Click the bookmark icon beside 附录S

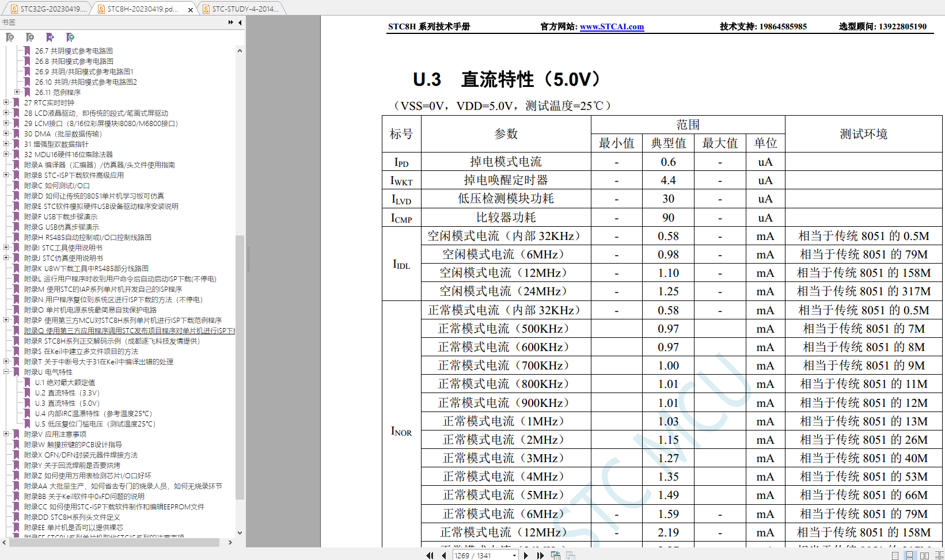[x=17, y=351]
